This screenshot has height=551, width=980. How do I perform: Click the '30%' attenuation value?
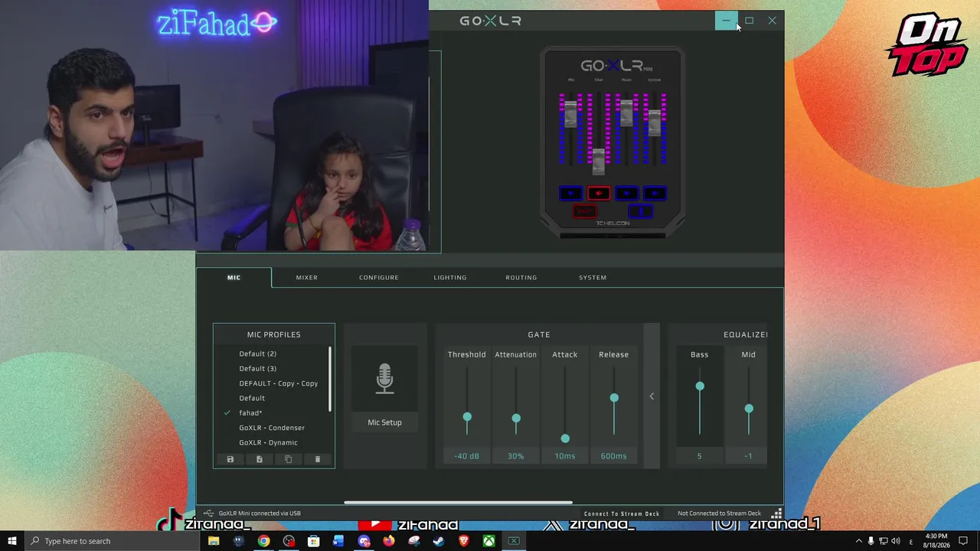pyautogui.click(x=515, y=456)
